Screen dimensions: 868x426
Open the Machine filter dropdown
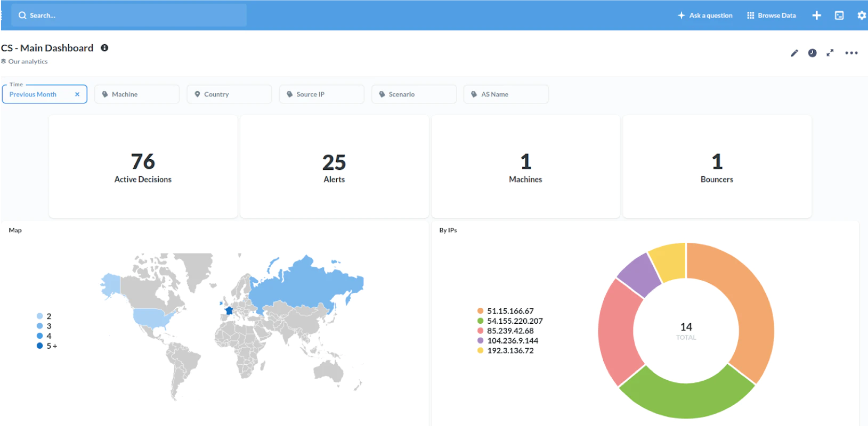click(x=137, y=94)
